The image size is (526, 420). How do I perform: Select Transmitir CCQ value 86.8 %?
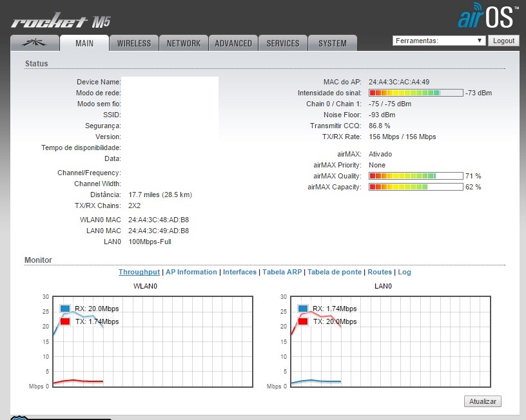(x=380, y=126)
